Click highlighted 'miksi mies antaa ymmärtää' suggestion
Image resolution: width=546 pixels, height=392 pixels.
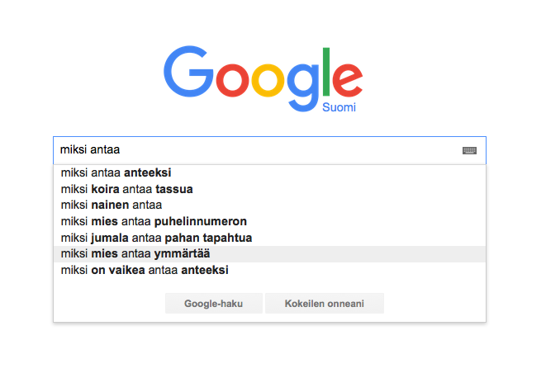269,254
